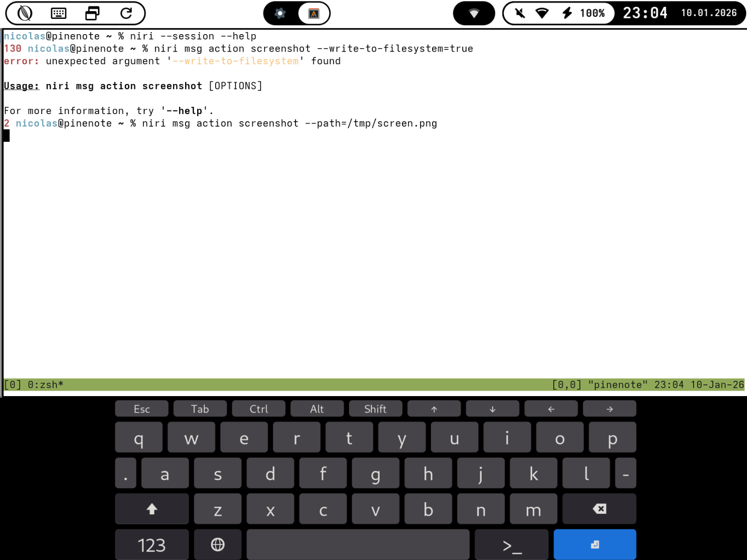Click the feather launcher icon in top bar
This screenshot has height=560, width=747.
tap(25, 13)
